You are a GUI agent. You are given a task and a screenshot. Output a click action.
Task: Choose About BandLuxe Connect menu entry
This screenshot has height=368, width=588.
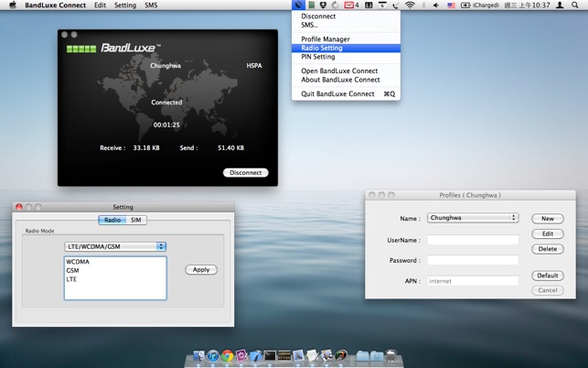coord(346,80)
